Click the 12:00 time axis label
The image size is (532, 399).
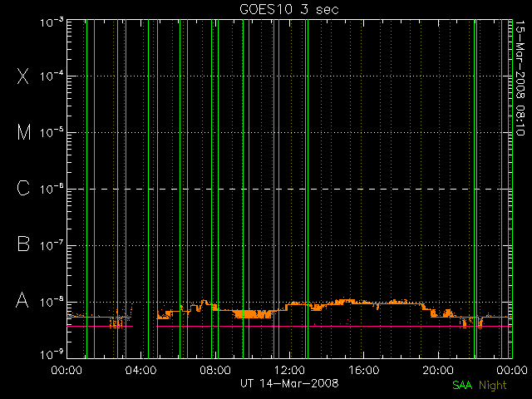(x=289, y=370)
